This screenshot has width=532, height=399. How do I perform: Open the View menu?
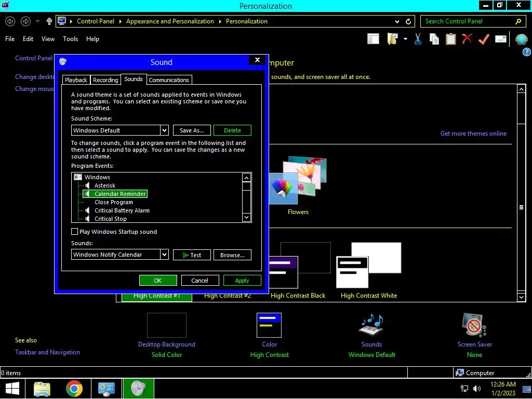[x=48, y=39]
